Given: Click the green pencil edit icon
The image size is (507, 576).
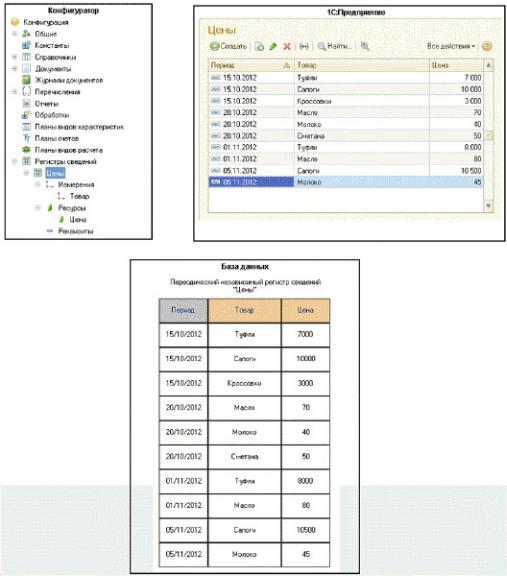Looking at the screenshot, I should tap(273, 46).
